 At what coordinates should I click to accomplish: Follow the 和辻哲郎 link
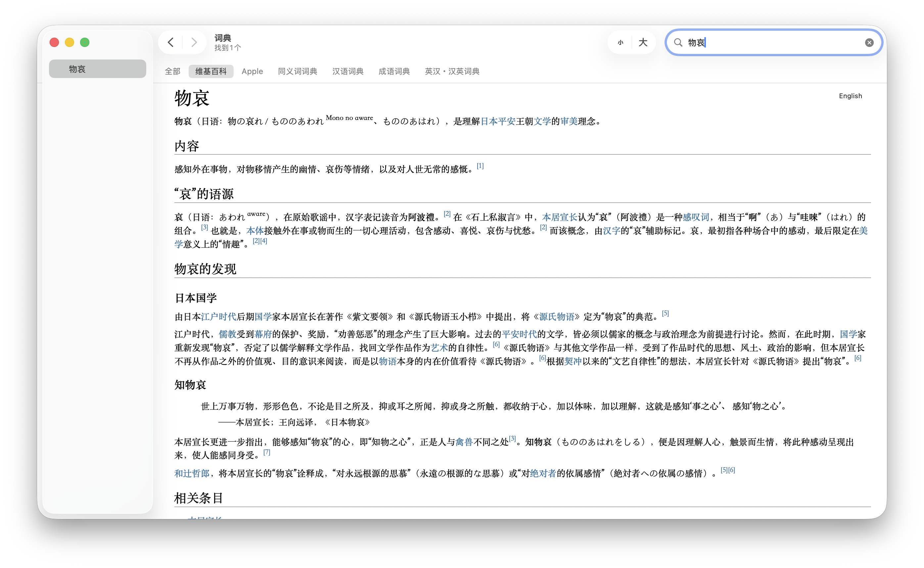(x=192, y=473)
